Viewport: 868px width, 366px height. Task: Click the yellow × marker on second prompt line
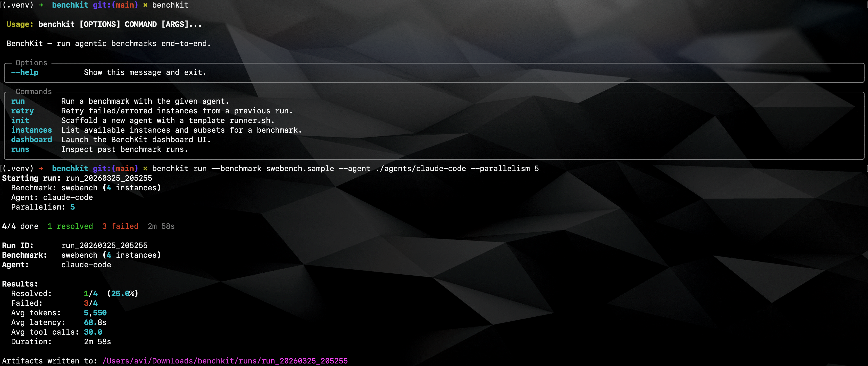pyautogui.click(x=145, y=168)
